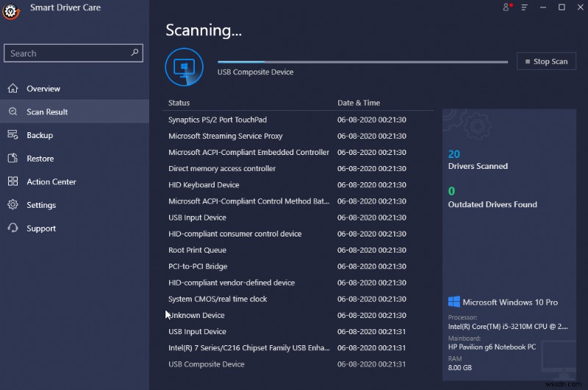
Task: Click the Smart Driver Care logo icon
Action: pyautogui.click(x=10, y=12)
